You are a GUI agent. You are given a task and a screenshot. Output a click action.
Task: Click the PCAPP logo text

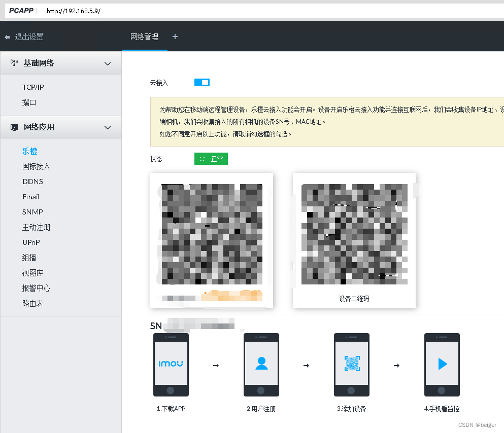coord(21,11)
